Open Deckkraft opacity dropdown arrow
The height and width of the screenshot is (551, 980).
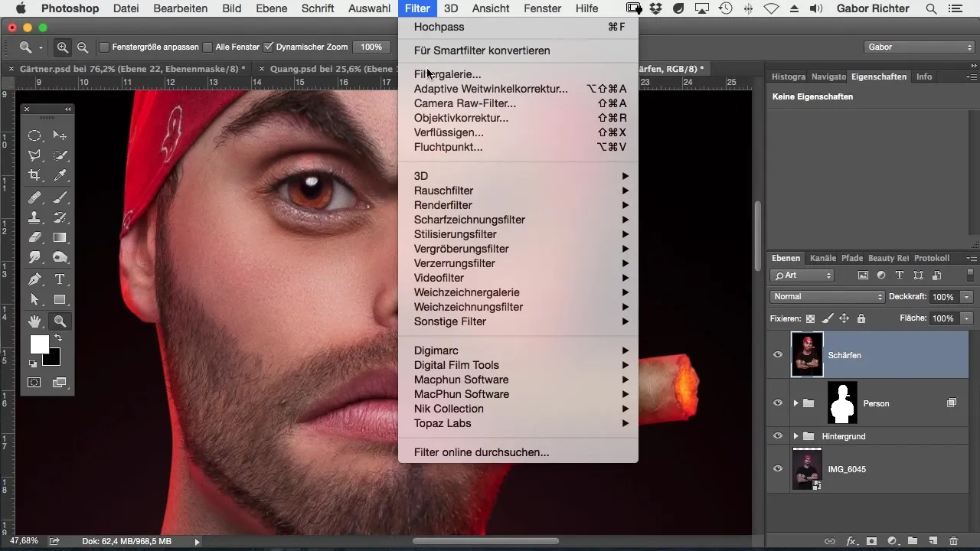coord(968,297)
